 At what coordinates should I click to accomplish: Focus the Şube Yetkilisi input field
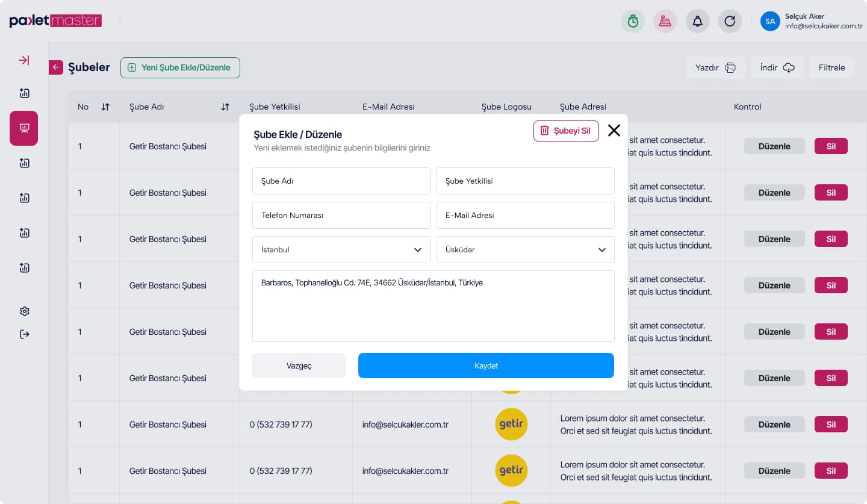(526, 181)
